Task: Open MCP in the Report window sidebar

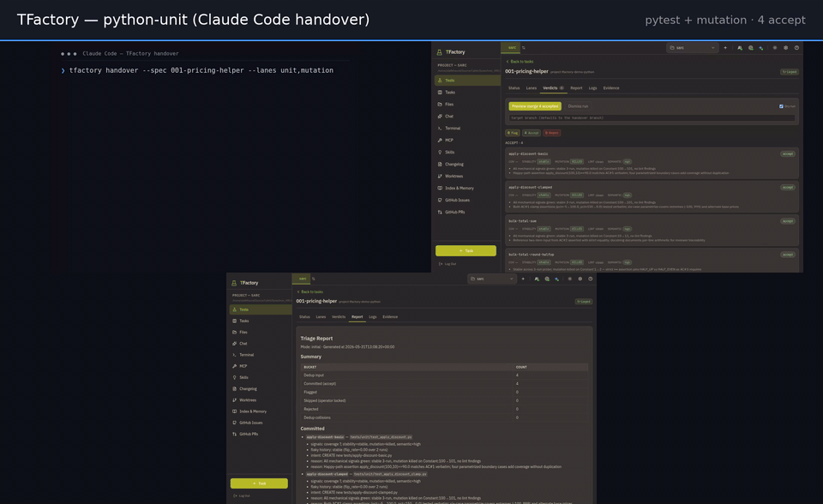Action: (261, 366)
